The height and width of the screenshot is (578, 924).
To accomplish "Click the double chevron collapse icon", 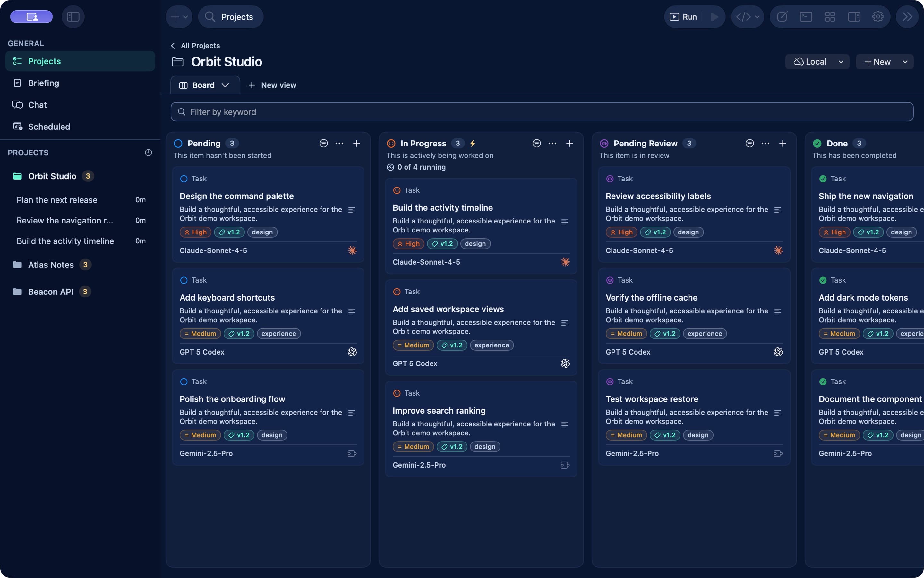I will coord(907,17).
